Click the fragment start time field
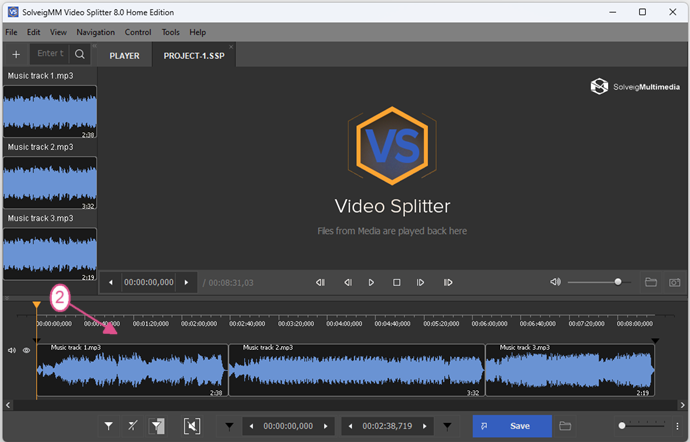Image resolution: width=690 pixels, height=442 pixels. 288,426
